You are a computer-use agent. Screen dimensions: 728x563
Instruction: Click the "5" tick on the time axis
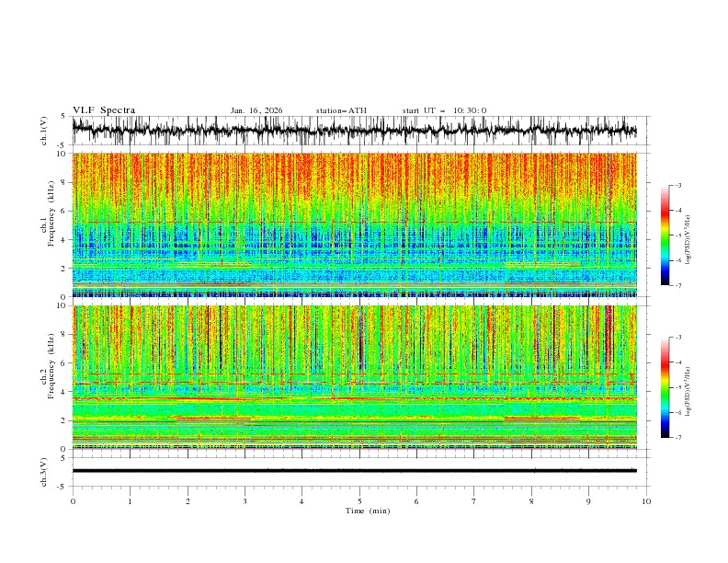(x=359, y=501)
